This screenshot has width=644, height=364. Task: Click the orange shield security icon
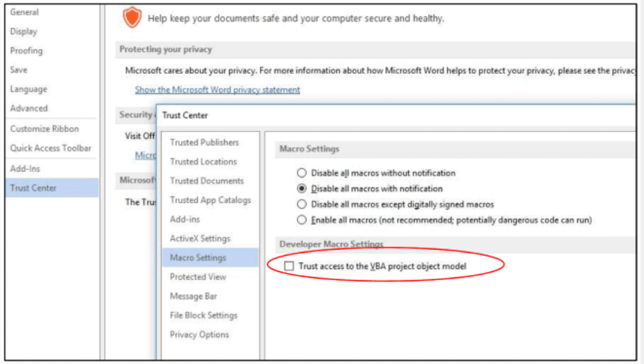pyautogui.click(x=132, y=18)
